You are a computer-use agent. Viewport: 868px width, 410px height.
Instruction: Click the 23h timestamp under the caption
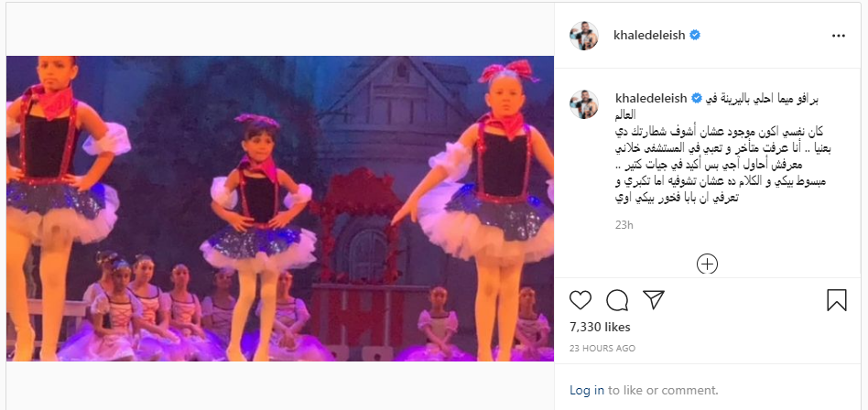pos(624,225)
